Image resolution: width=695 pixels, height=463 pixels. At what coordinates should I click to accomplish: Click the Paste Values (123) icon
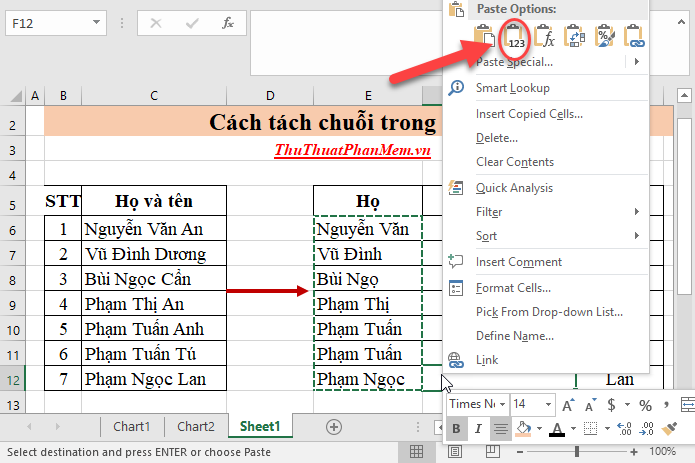[516, 38]
